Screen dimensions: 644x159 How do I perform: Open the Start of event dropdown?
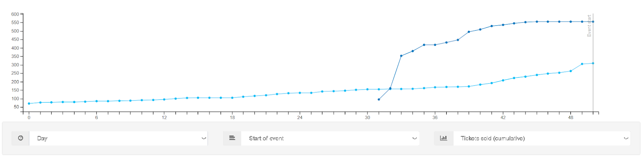click(330, 138)
